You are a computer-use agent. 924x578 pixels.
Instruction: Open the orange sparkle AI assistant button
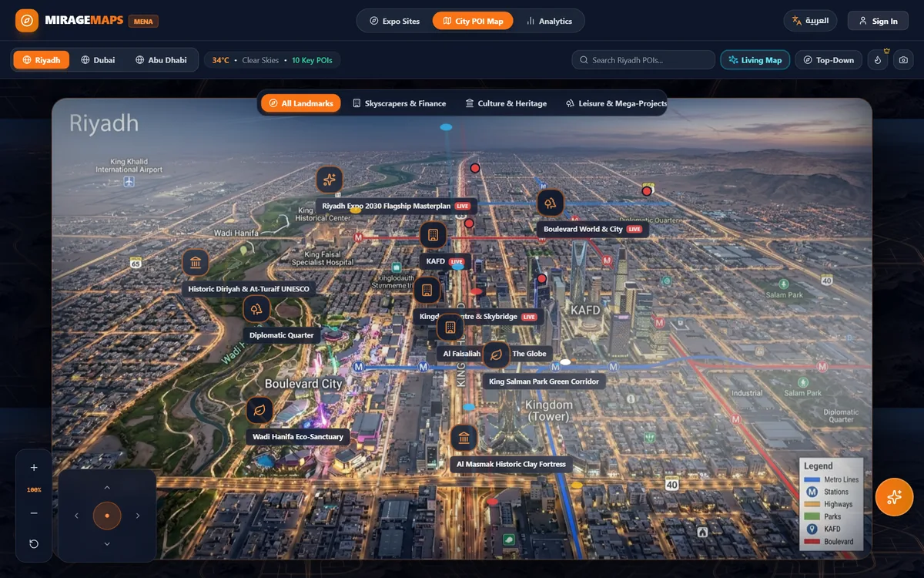(894, 497)
